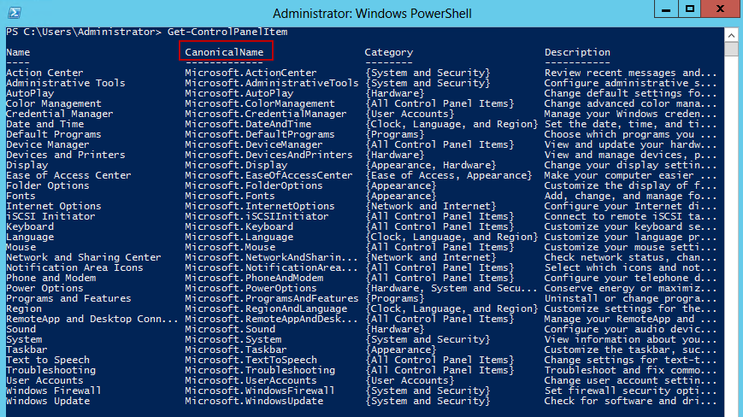Click 'Connect to remote iSCSI ta...' description
Viewport: 743px width, 417px height.
coord(631,217)
